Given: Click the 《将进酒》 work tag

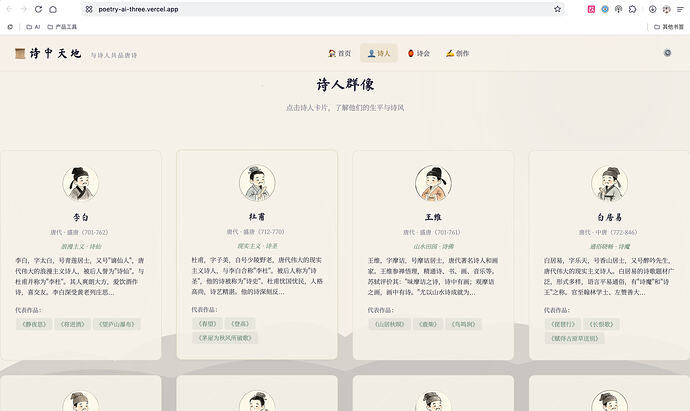Looking at the screenshot, I should point(73,324).
